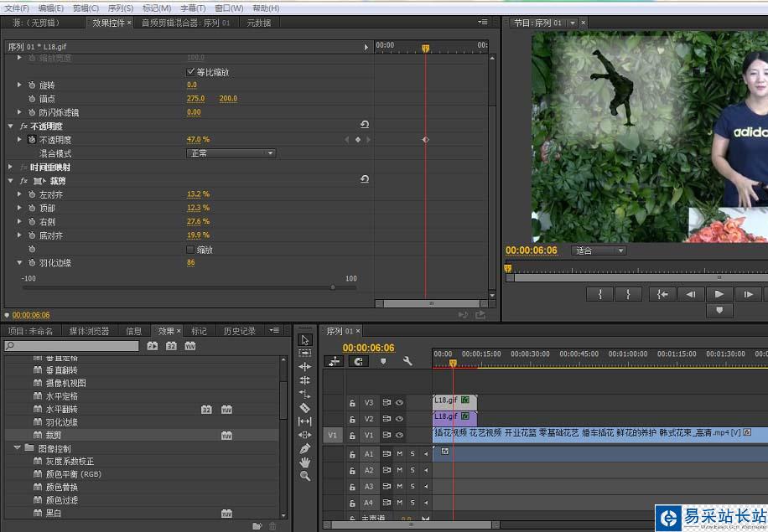Hide the V3 track with eye icon
Image resolution: width=768 pixels, height=532 pixels.
(x=399, y=402)
